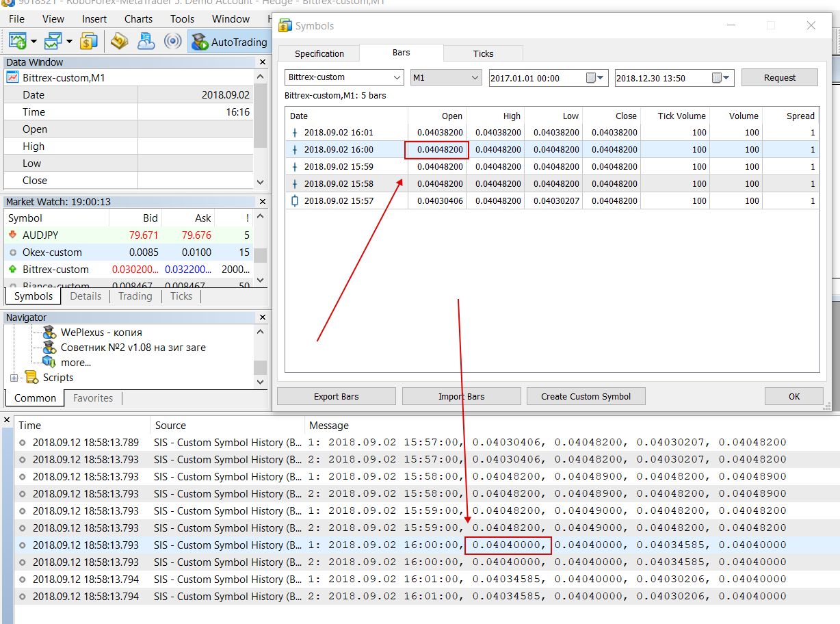This screenshot has height=624, width=840.
Task: Open the Tools menu
Action: (183, 19)
